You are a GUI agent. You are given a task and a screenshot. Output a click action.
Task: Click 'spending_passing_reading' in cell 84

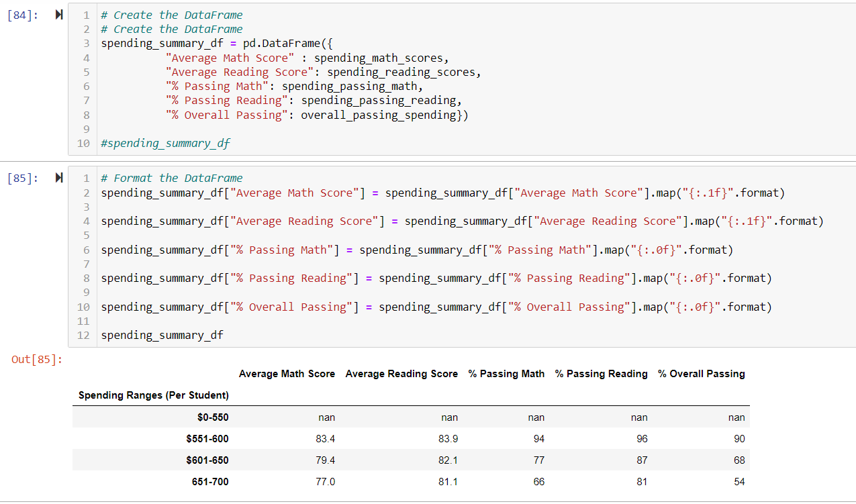(379, 100)
